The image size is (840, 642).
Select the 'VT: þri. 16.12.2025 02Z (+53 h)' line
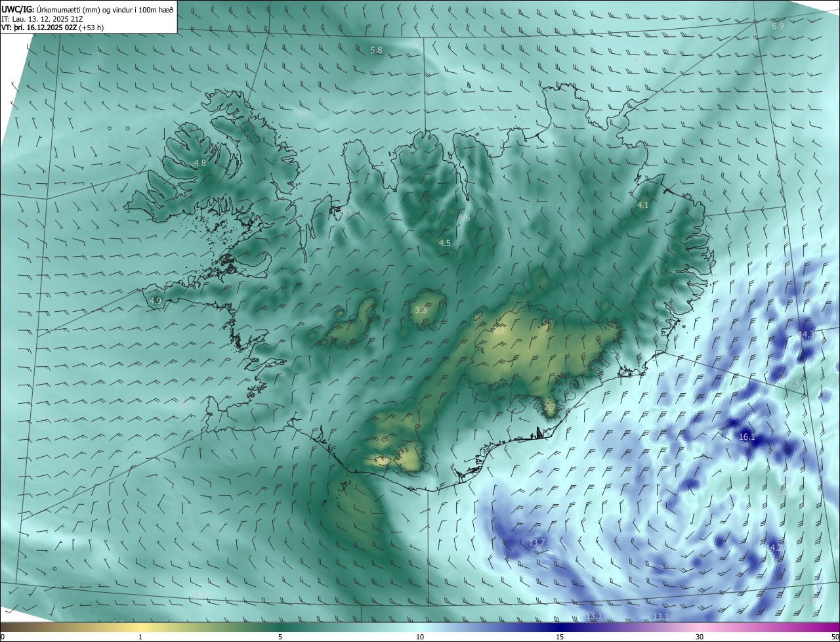point(52,28)
